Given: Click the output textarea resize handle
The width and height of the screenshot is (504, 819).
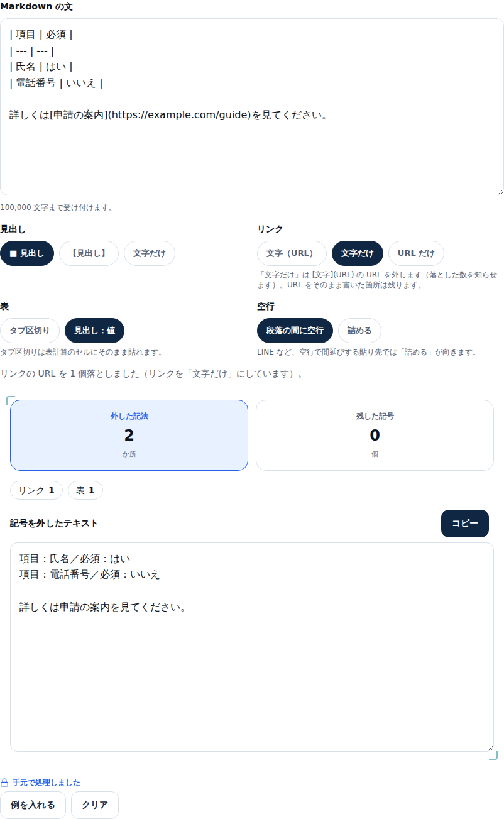Looking at the screenshot, I should click(490, 747).
